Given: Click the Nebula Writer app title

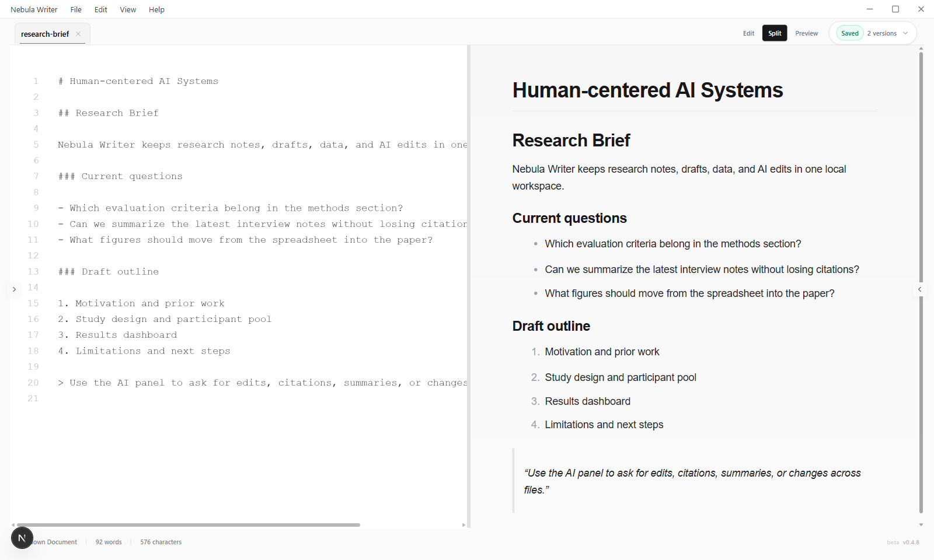Looking at the screenshot, I should [34, 9].
